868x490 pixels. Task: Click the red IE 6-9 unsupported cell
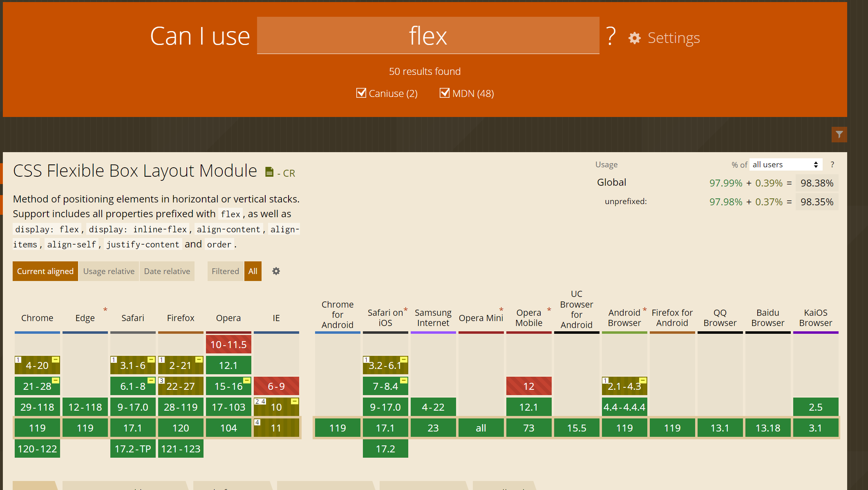pyautogui.click(x=276, y=386)
